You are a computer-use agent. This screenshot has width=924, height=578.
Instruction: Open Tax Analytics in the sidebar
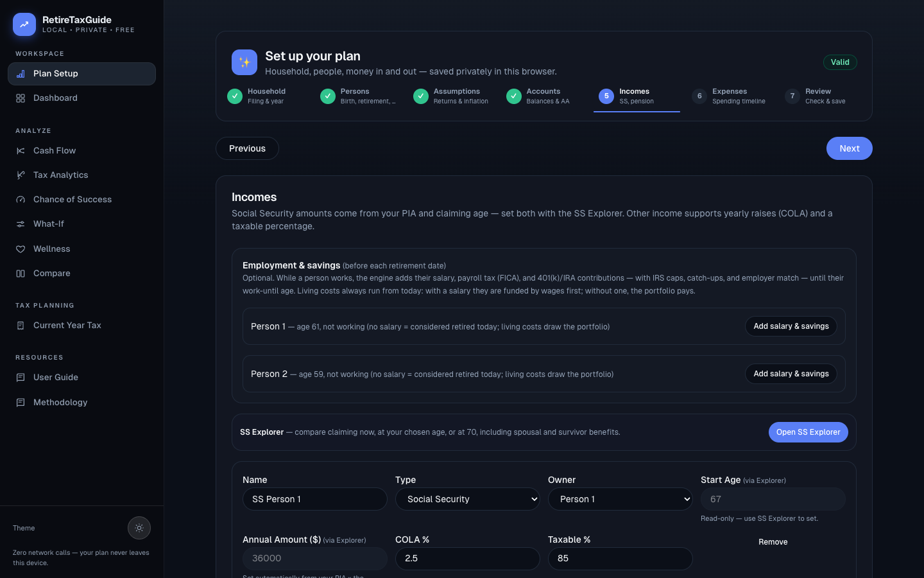[x=81, y=175]
